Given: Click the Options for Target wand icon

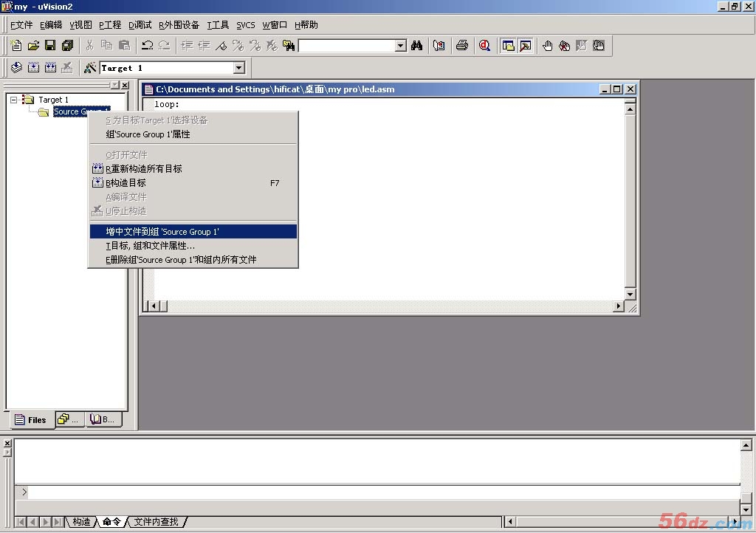Looking at the screenshot, I should (89, 67).
